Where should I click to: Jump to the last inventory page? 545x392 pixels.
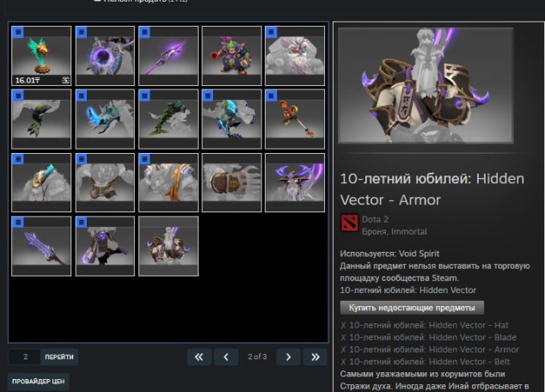pos(315,357)
